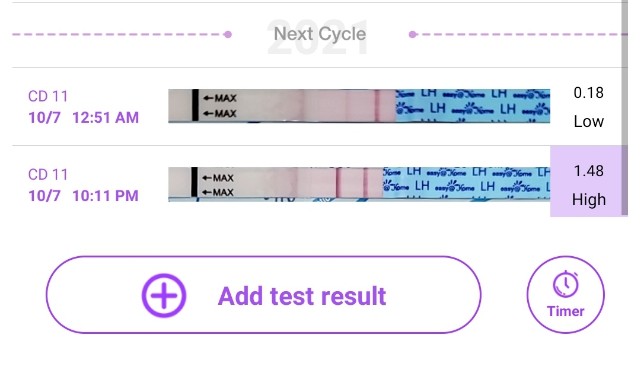Tap the High result label
640x373 pixels.
coord(589,200)
